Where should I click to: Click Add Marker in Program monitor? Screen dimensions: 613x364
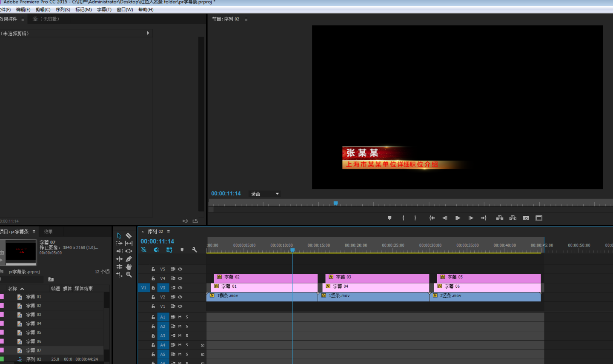[390, 218]
